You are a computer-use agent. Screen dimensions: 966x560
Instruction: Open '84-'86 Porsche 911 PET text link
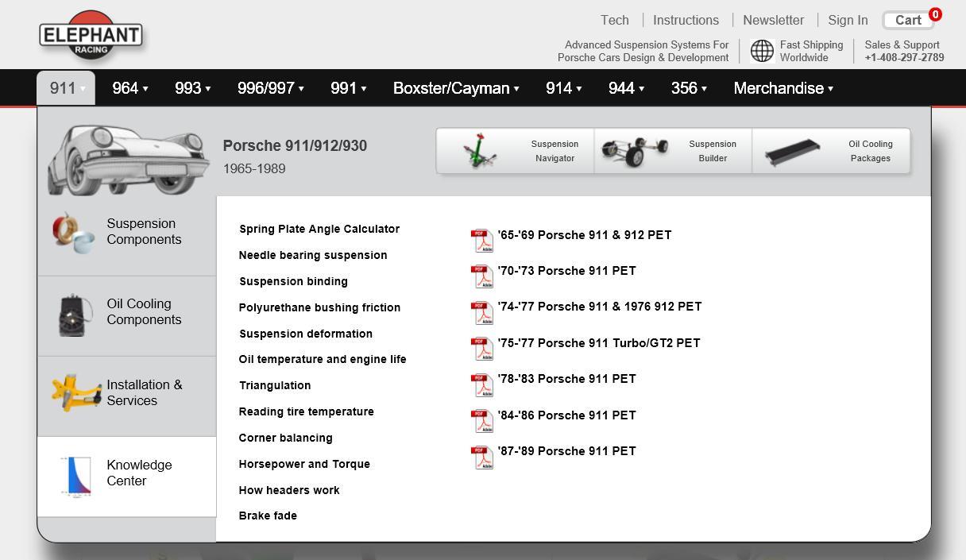pos(567,415)
